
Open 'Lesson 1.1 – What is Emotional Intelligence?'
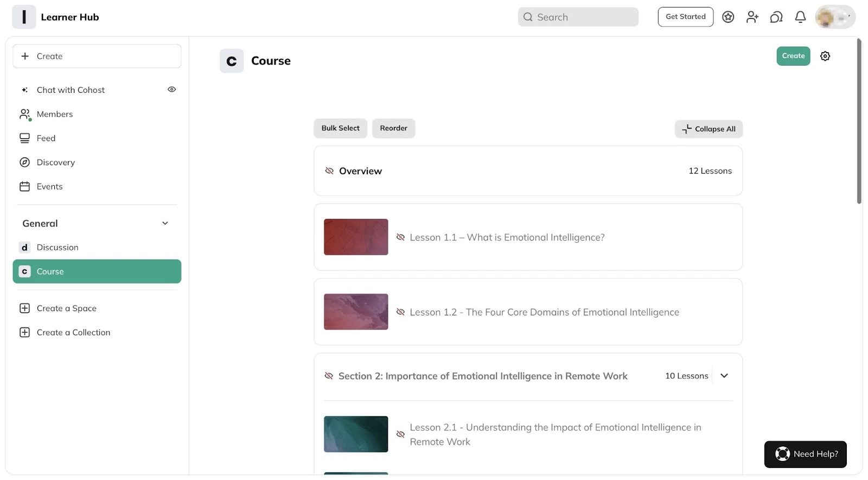(507, 237)
